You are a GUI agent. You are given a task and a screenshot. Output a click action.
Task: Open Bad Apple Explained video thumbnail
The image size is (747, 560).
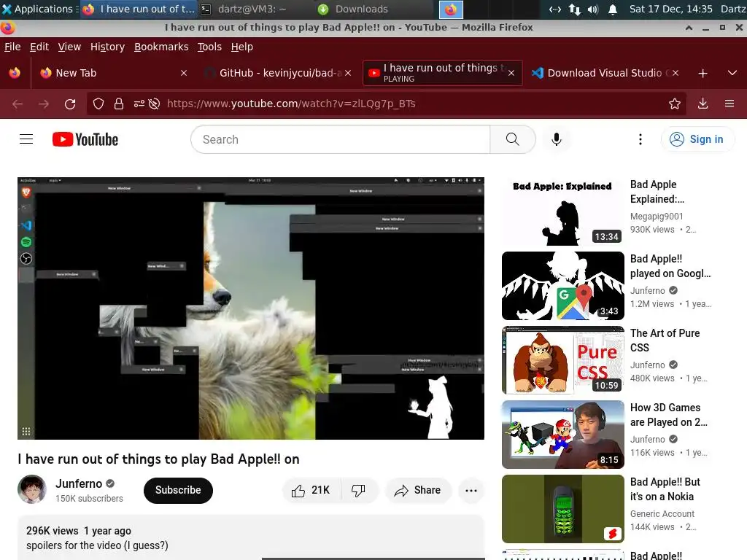coord(562,211)
